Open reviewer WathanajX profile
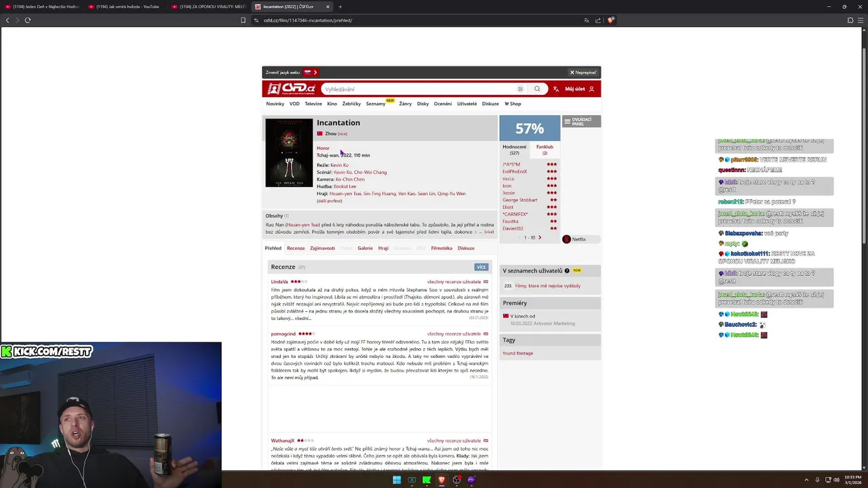The image size is (868, 488). tap(283, 441)
